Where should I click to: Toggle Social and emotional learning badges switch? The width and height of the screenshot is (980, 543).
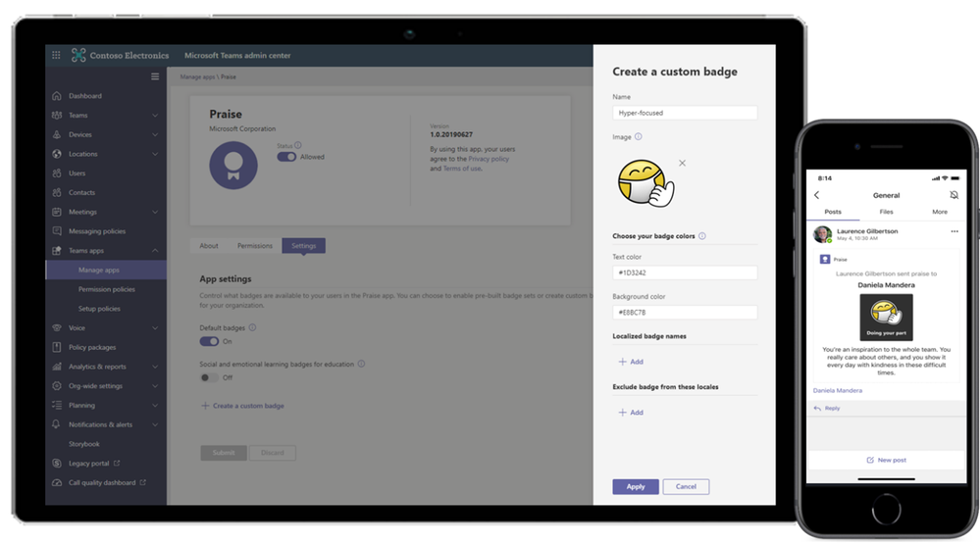pos(209,377)
